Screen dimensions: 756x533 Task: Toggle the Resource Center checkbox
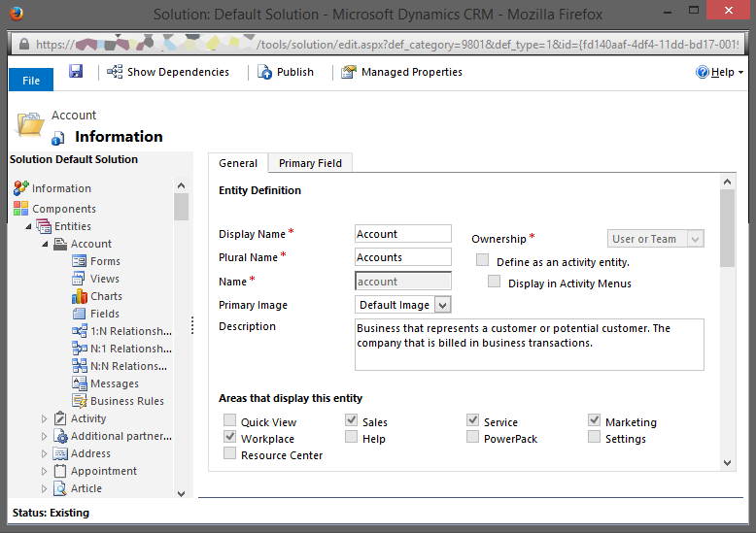tap(229, 453)
